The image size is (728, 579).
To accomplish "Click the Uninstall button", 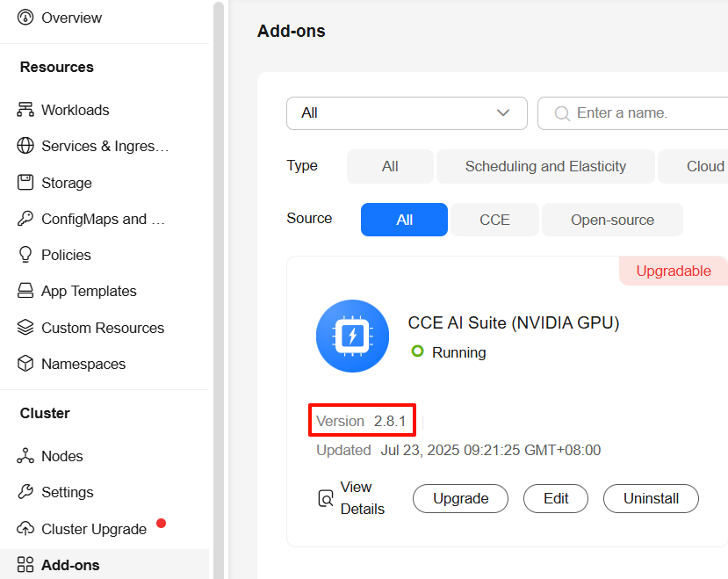I will point(651,499).
